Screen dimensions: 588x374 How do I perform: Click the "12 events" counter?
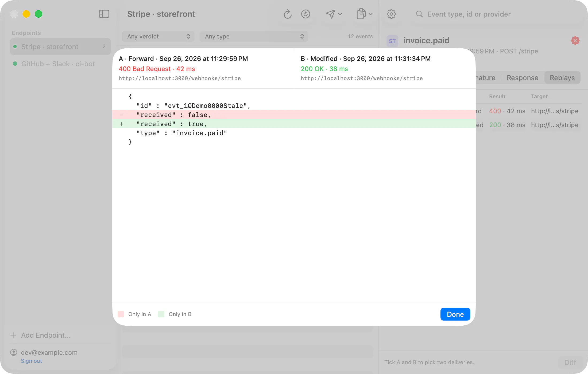coord(360,36)
